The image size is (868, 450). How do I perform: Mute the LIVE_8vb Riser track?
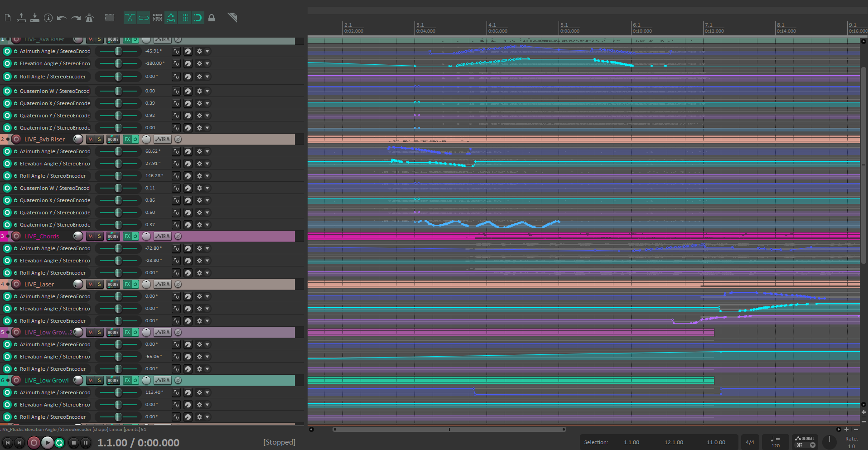pyautogui.click(x=91, y=140)
